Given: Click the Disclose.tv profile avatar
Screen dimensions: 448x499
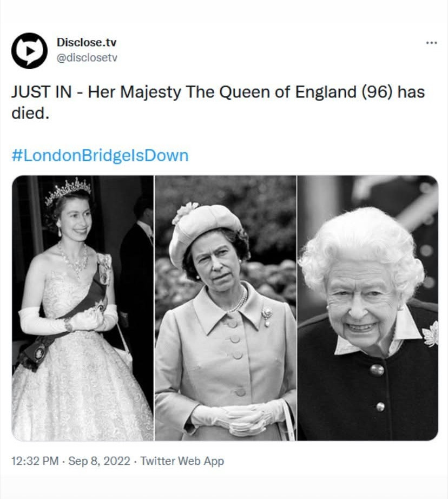Looking at the screenshot, I should [29, 50].
